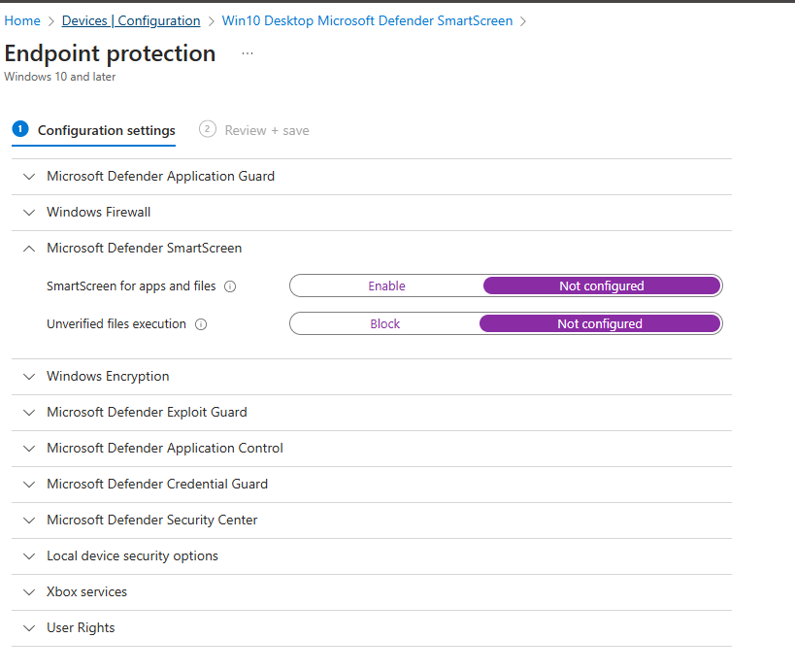This screenshot has width=795, height=672.
Task: Set Unverified files execution to Not configured
Action: tap(599, 324)
